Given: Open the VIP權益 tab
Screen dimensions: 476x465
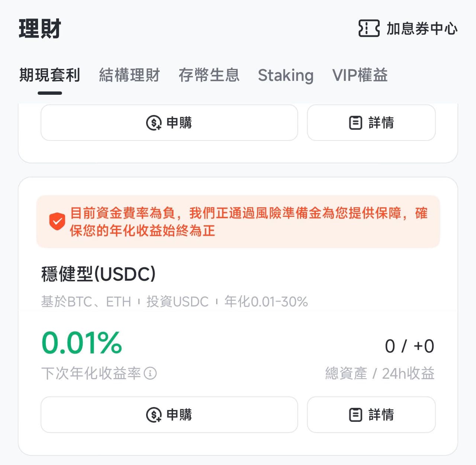Looking at the screenshot, I should point(360,75).
